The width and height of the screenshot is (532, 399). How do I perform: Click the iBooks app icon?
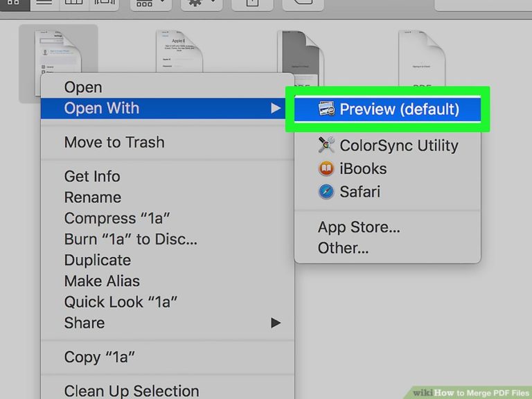tap(326, 168)
